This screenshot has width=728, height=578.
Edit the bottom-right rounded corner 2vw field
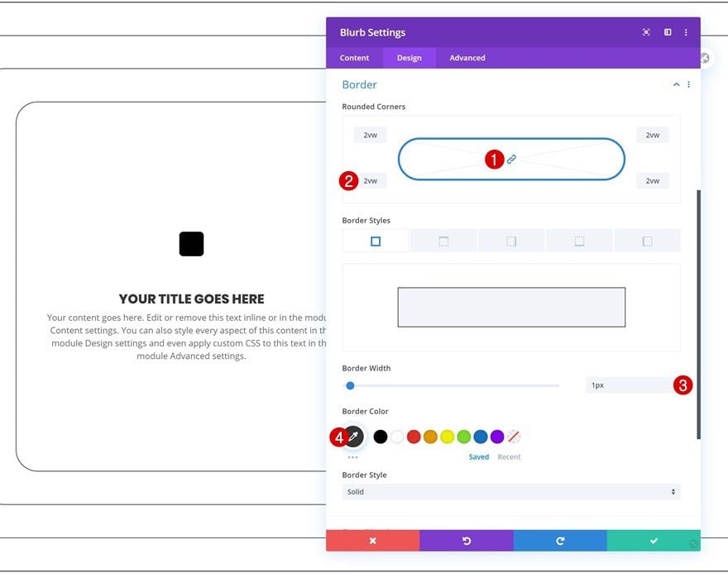click(x=653, y=180)
